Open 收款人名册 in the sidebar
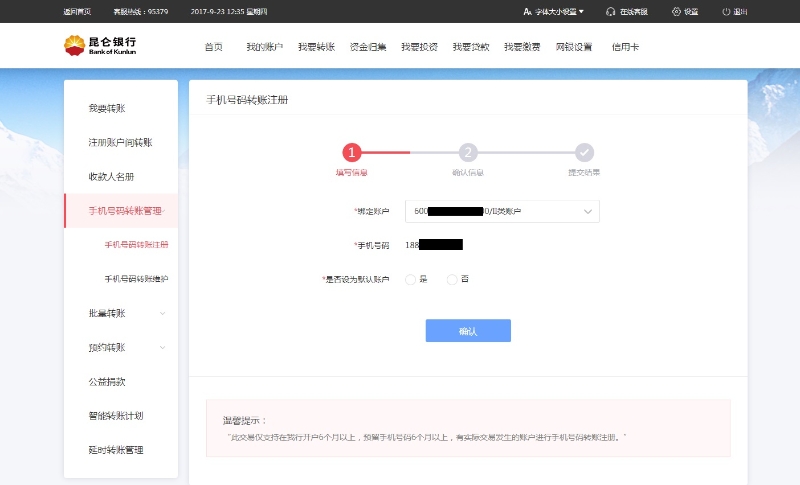 click(111, 176)
